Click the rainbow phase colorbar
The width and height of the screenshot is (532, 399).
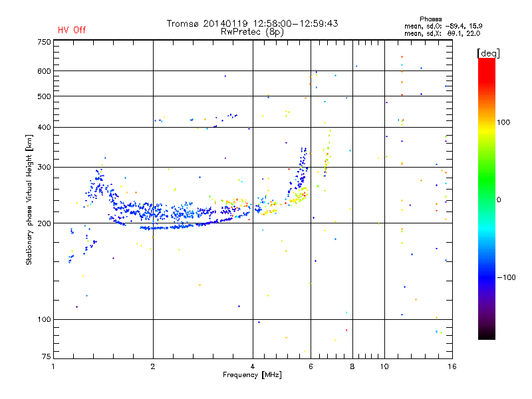[487, 198]
